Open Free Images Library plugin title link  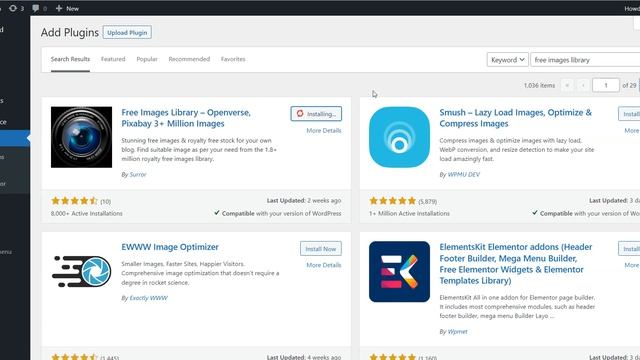(x=186, y=118)
